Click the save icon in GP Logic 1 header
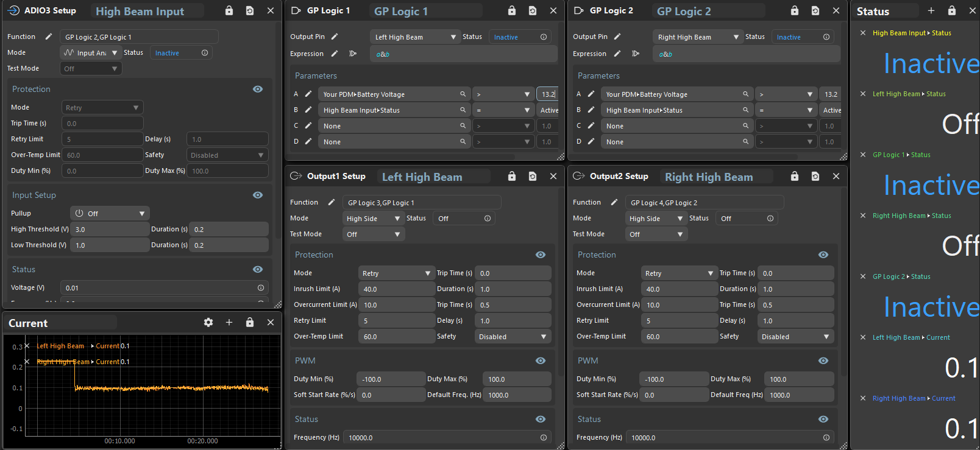 coord(533,11)
